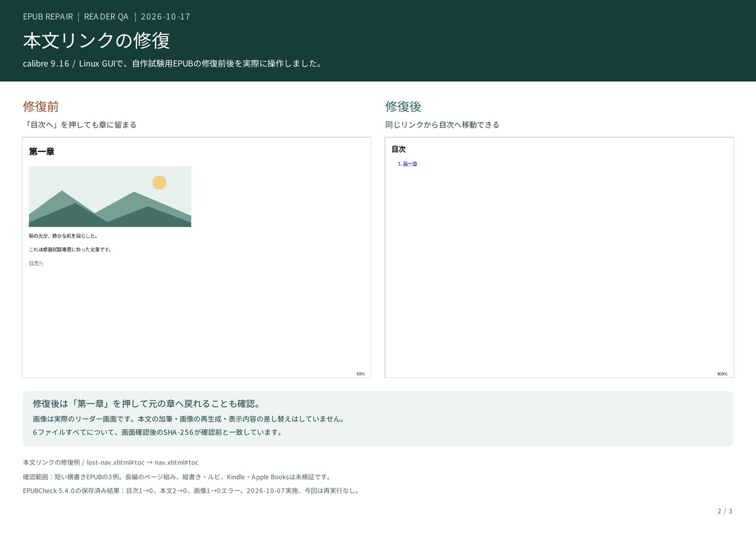Click the note starting '画像は実際のリーダー画面です'
Screen dimensions: 756x535
188,419
